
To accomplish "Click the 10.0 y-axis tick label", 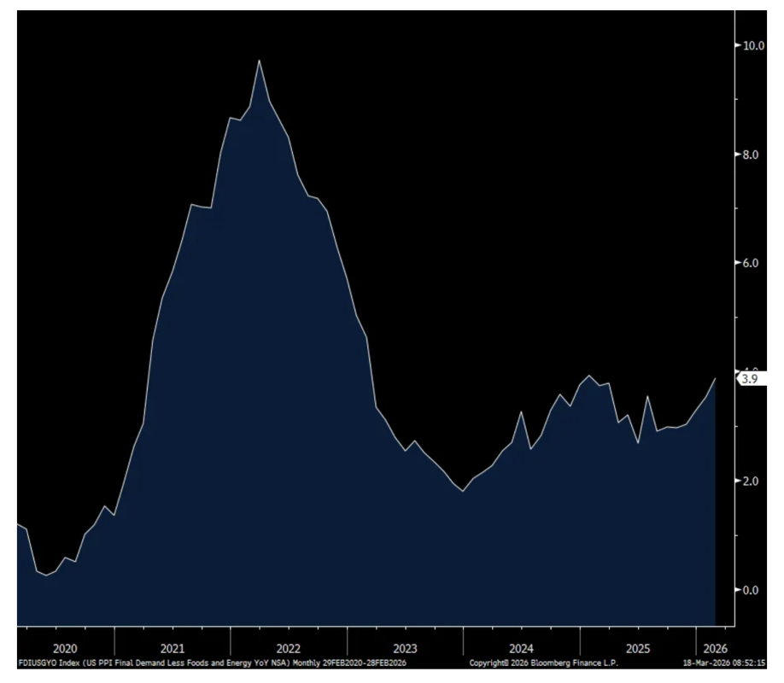I will [752, 45].
